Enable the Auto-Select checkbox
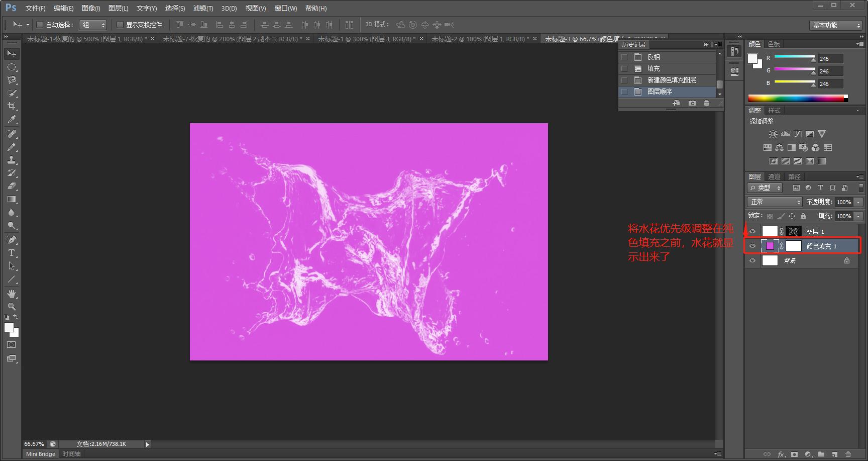 [40, 25]
